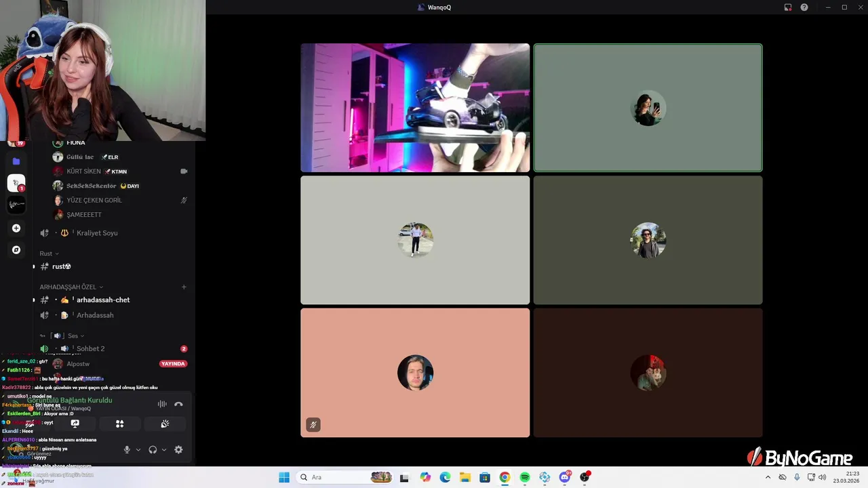Select the light gray participant tile
868x488 pixels.
[415, 240]
